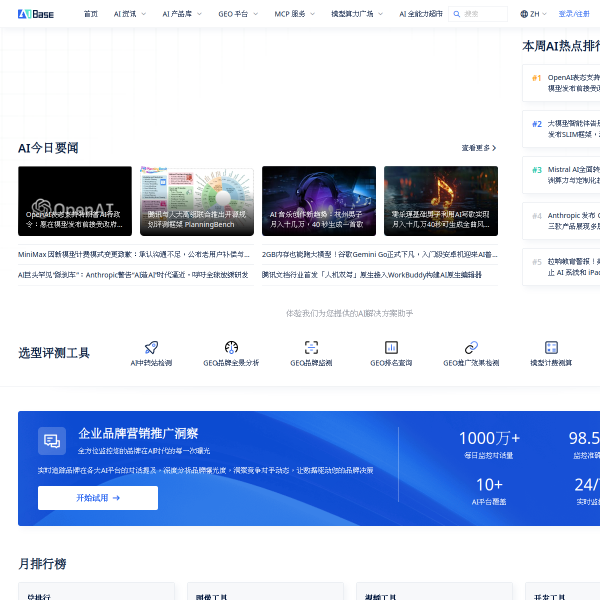Screen dimensions: 600x600
Task: Open the ZH language dropdown
Action: (x=533, y=14)
